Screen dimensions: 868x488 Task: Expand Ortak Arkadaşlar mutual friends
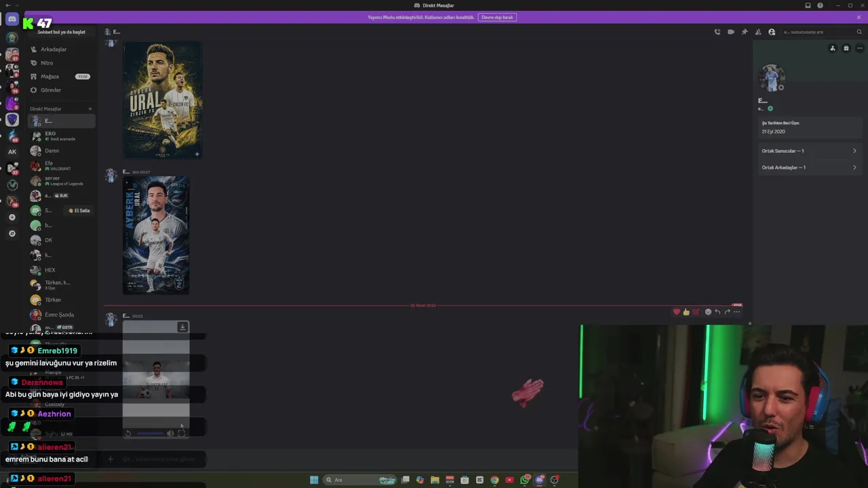(x=809, y=167)
